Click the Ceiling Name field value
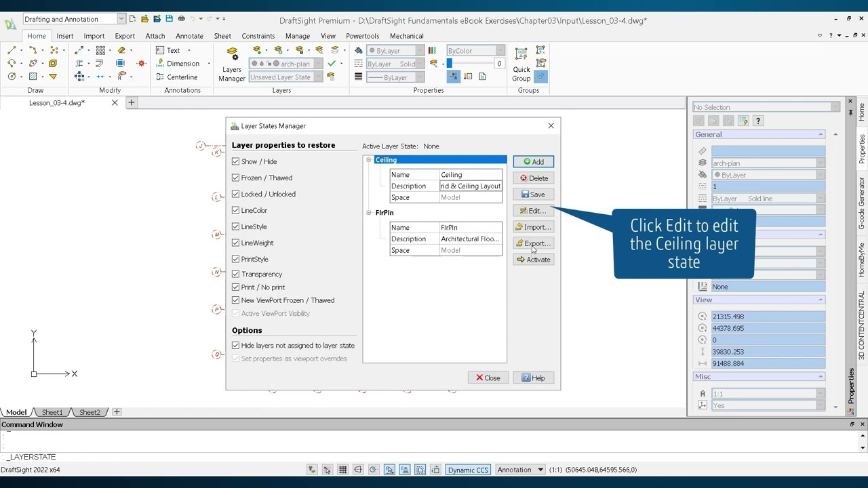 [x=471, y=175]
